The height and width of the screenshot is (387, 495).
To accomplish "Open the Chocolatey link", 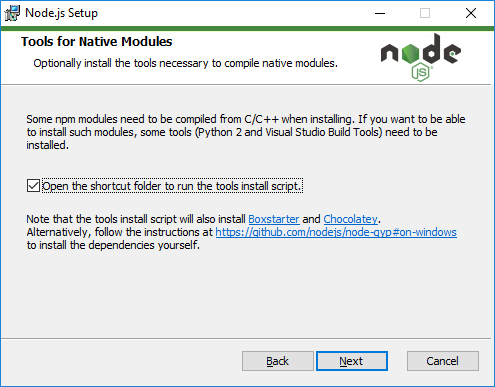I will (350, 219).
